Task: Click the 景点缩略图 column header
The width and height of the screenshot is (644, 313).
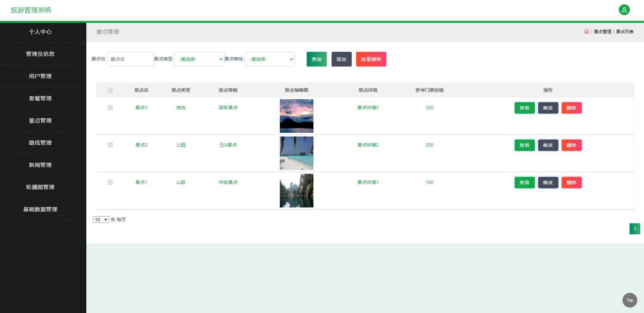Action: click(x=297, y=90)
